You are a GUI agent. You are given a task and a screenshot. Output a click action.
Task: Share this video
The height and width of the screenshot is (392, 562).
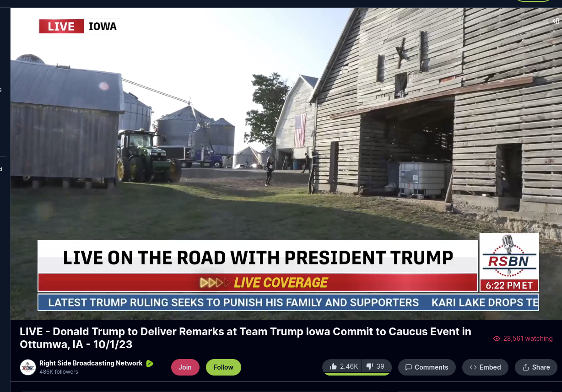(536, 367)
